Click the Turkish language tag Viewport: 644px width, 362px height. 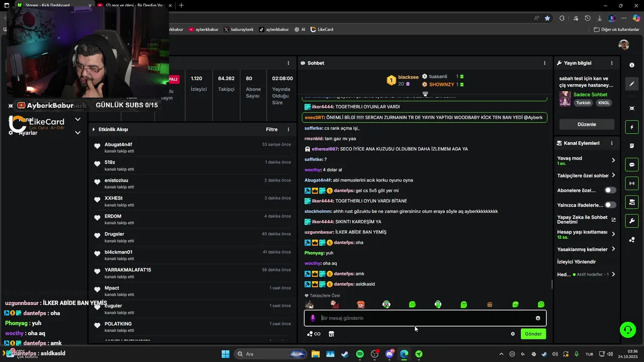click(583, 103)
